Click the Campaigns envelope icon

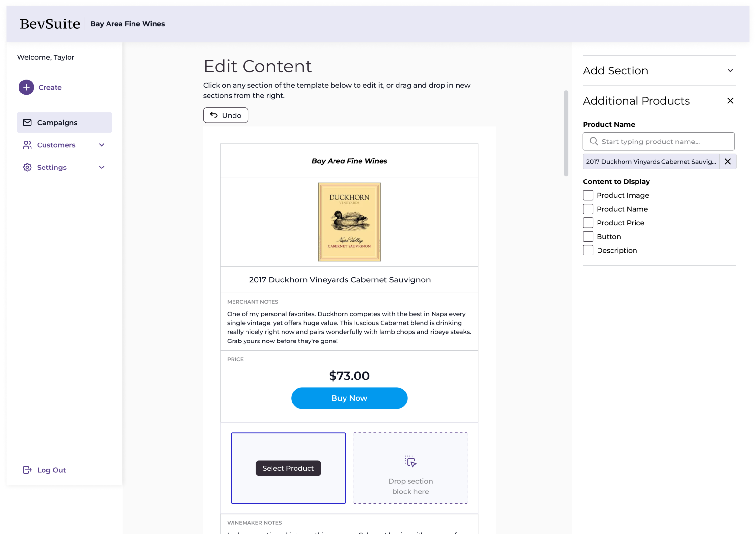(x=27, y=122)
